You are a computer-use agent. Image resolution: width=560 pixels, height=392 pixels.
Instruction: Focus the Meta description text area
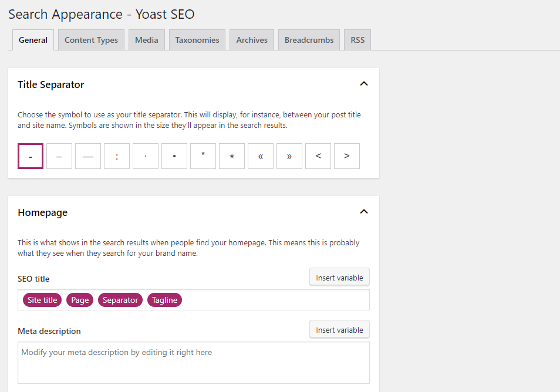click(x=193, y=363)
